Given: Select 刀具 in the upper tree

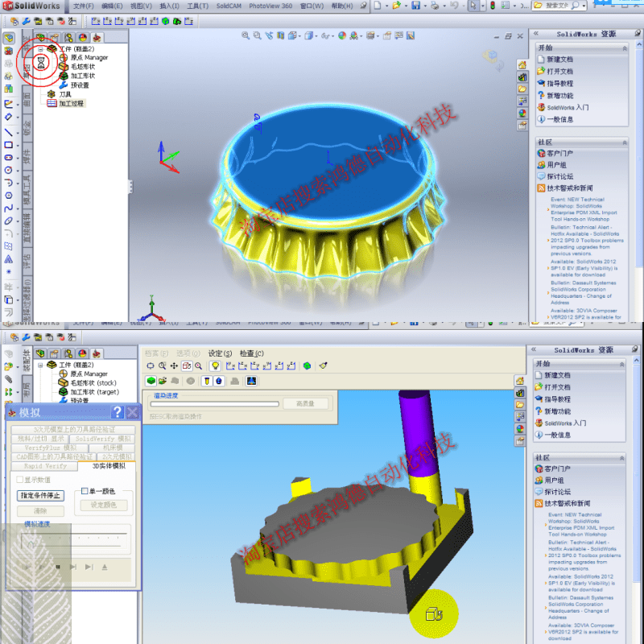Looking at the screenshot, I should (65, 94).
